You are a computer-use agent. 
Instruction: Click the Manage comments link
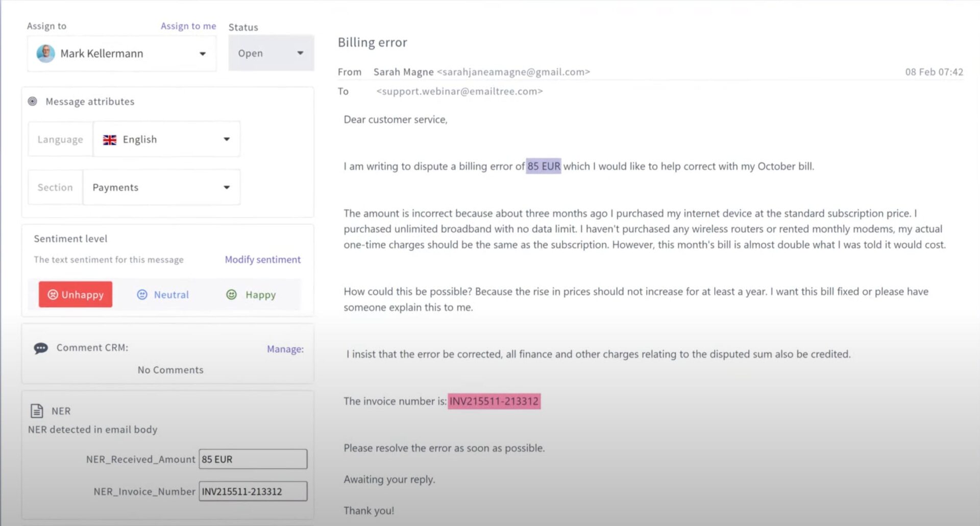285,349
